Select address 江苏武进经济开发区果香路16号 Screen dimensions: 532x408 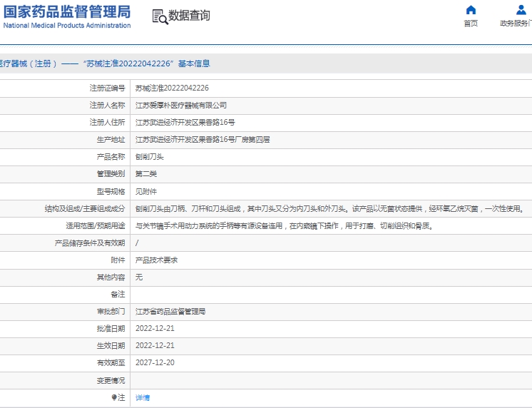point(185,122)
